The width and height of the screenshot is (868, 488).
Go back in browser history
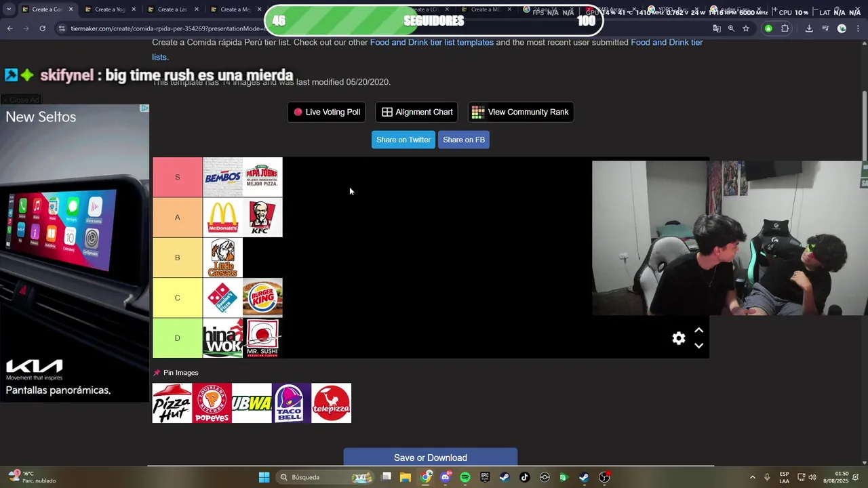coord(9,28)
